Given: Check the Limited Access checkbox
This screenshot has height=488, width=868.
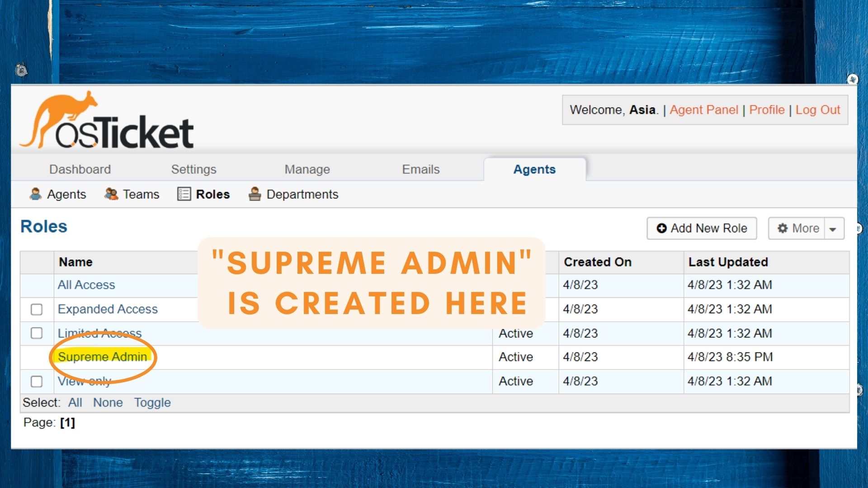Looking at the screenshot, I should coord(37,333).
